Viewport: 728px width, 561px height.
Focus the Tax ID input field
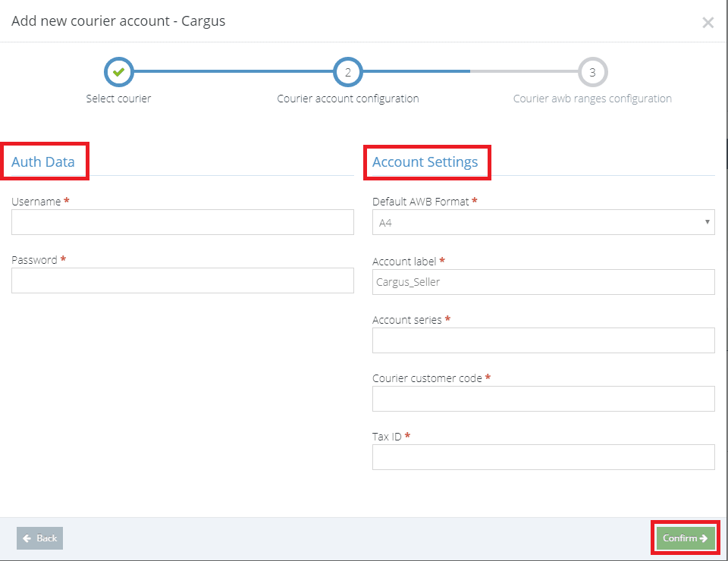[543, 458]
